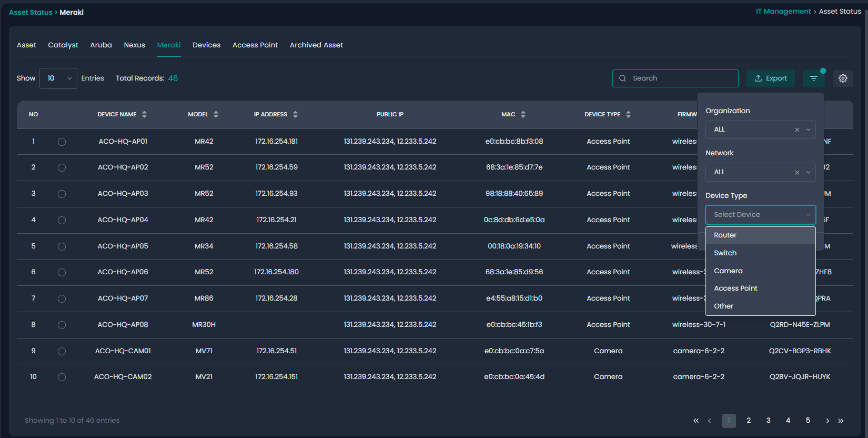Open table settings gear icon
Screen dimensions: 868x438
(843, 78)
